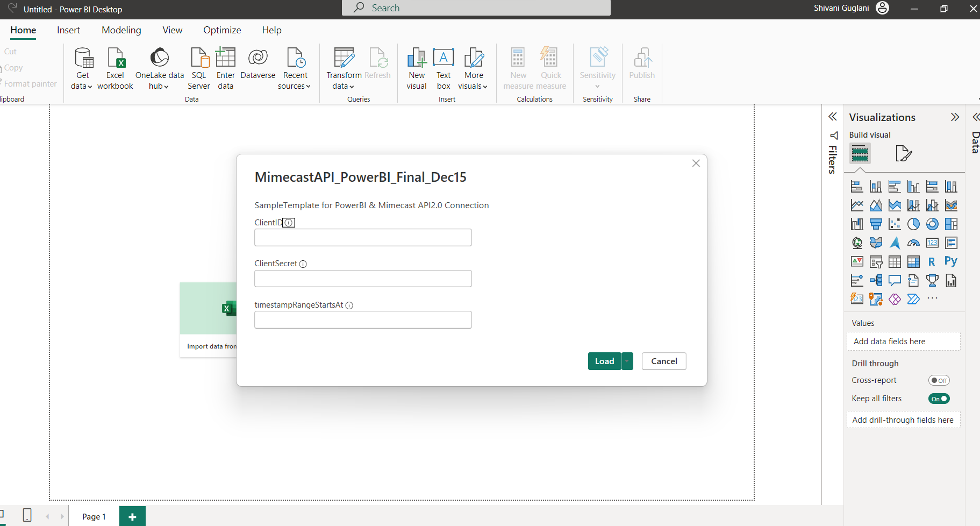980x526 pixels.
Task: Click the Get data icon
Action: (83, 58)
